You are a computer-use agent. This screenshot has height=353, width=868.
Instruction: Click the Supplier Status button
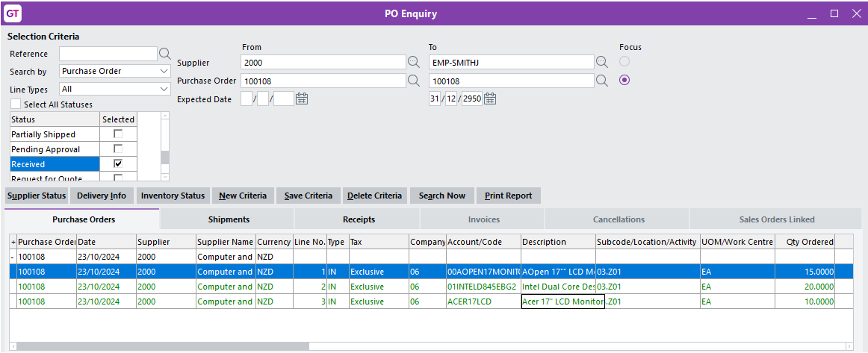[37, 196]
